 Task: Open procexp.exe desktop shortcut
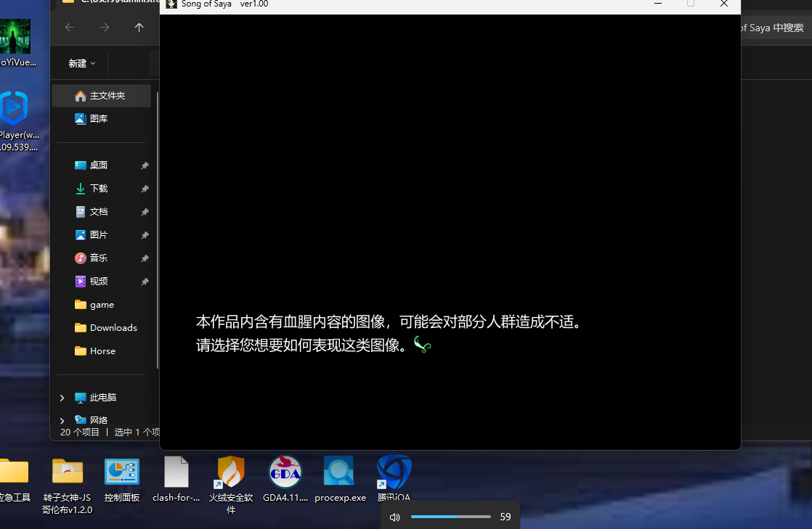(x=339, y=472)
